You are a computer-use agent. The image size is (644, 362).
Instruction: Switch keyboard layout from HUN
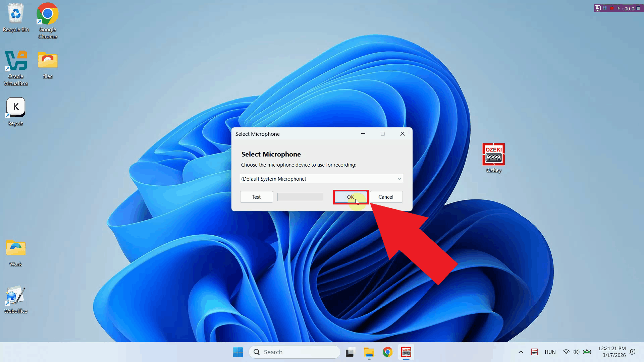pyautogui.click(x=550, y=352)
